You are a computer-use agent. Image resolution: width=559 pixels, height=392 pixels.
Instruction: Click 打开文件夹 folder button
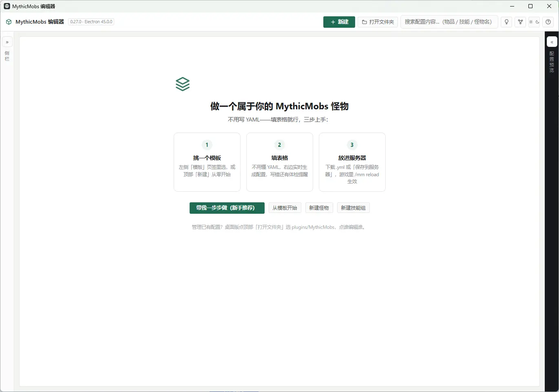coord(378,22)
